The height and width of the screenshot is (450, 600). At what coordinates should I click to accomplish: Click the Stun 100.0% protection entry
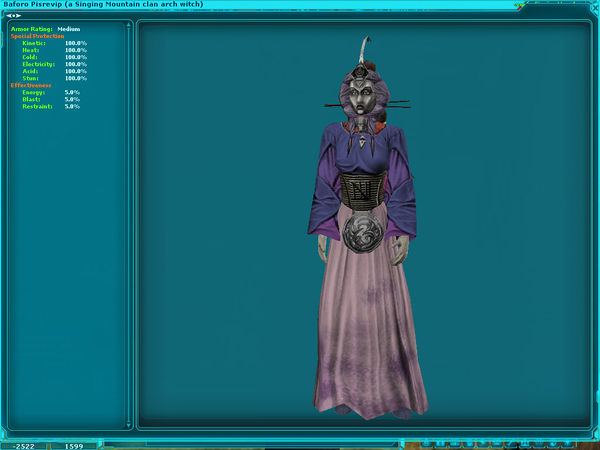click(54, 78)
